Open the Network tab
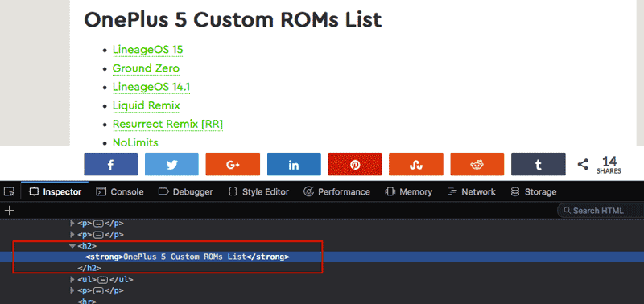Image resolution: width=644 pixels, height=304 pixels. point(472,191)
